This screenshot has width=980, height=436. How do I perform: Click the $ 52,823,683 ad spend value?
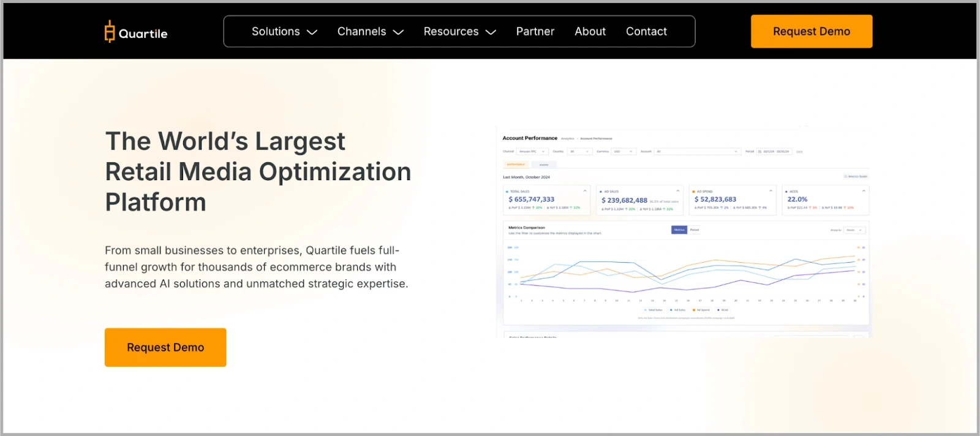(715, 199)
